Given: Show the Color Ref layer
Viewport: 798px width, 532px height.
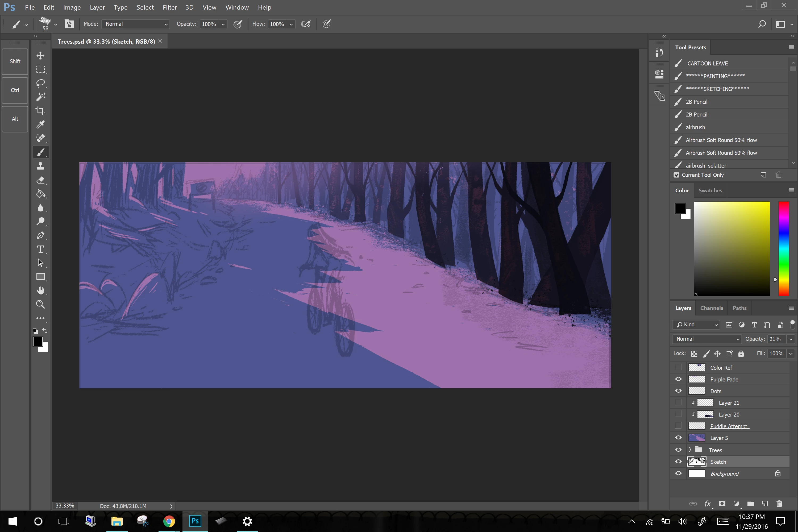Looking at the screenshot, I should tap(678, 367).
